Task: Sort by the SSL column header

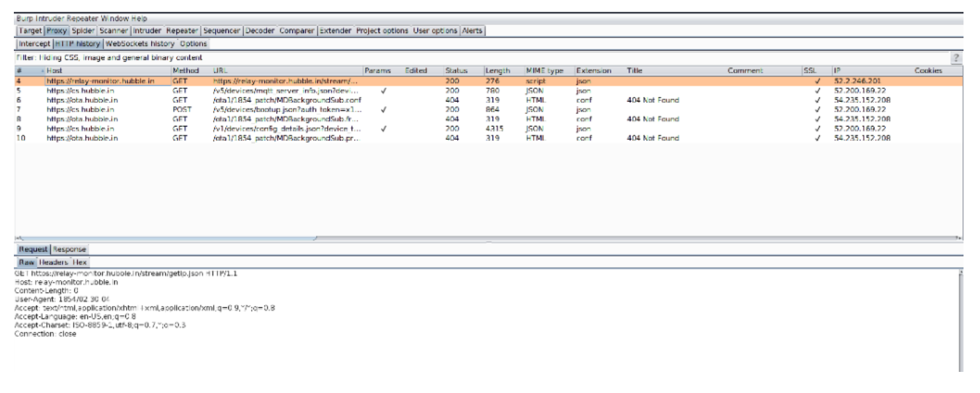Action: point(816,71)
